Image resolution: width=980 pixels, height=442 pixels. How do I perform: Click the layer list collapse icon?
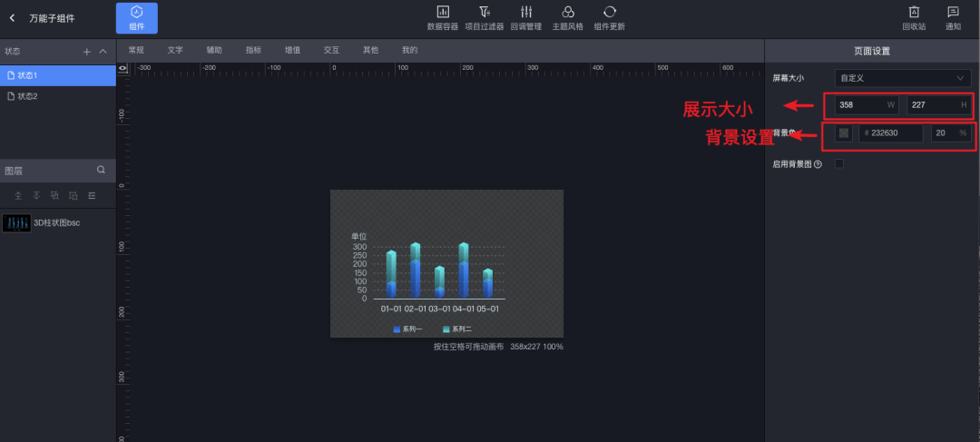tap(92, 196)
